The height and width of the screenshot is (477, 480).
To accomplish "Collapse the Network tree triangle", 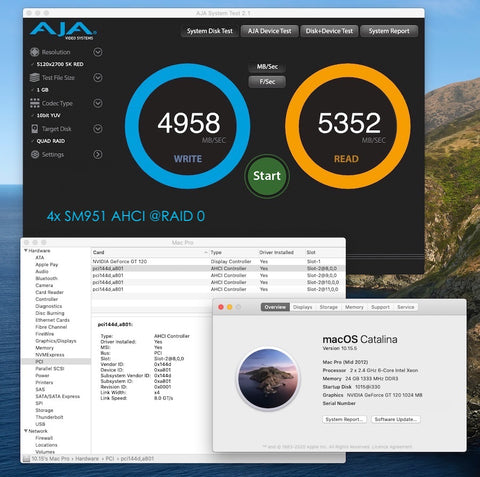I will pyautogui.click(x=26, y=431).
